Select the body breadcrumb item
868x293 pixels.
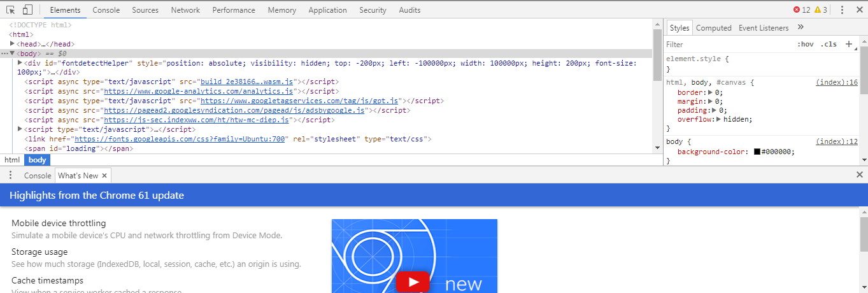tap(37, 160)
